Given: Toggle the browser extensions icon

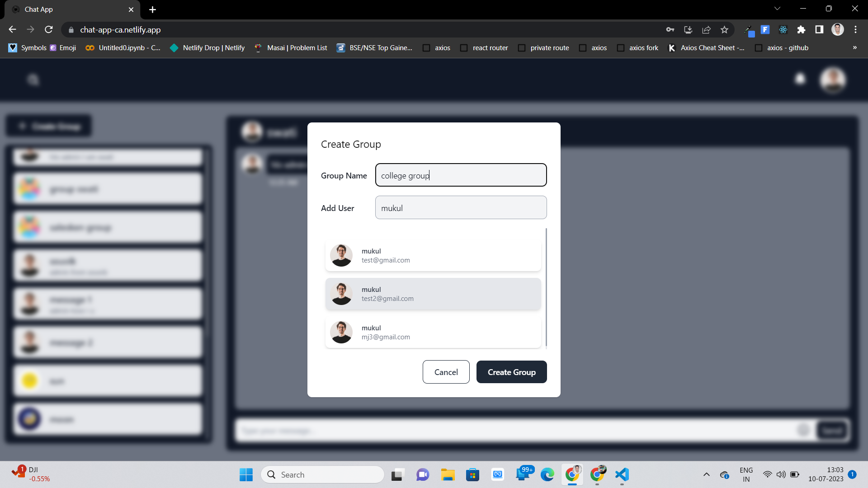Looking at the screenshot, I should [801, 30].
